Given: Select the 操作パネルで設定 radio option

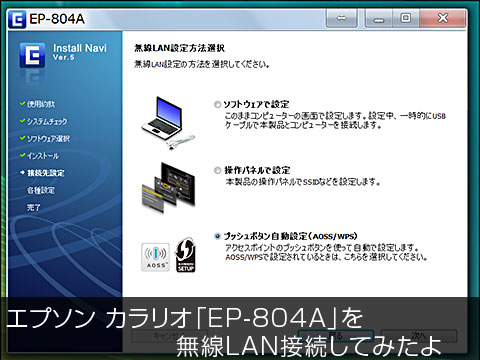Looking at the screenshot, I should tap(217, 170).
